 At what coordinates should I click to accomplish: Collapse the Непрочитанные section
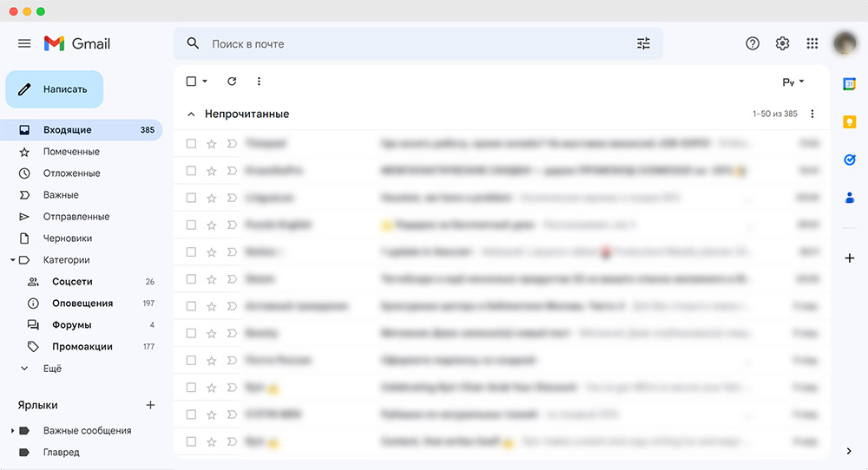[x=191, y=114]
